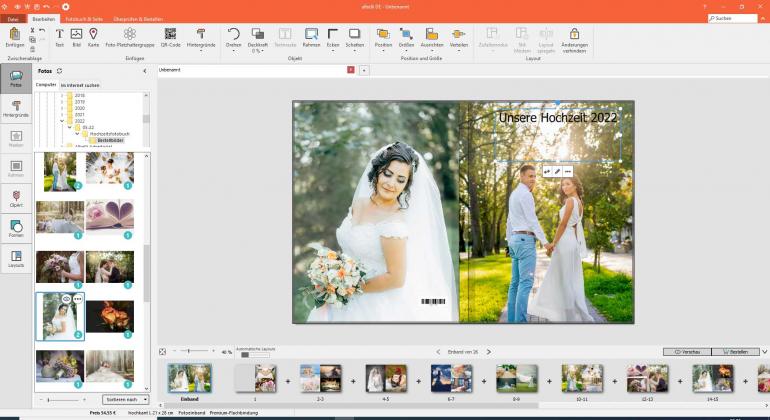The width and height of the screenshot is (770, 420).
Task: Open the three-dot menu on selected thumbnail
Action: point(78,299)
